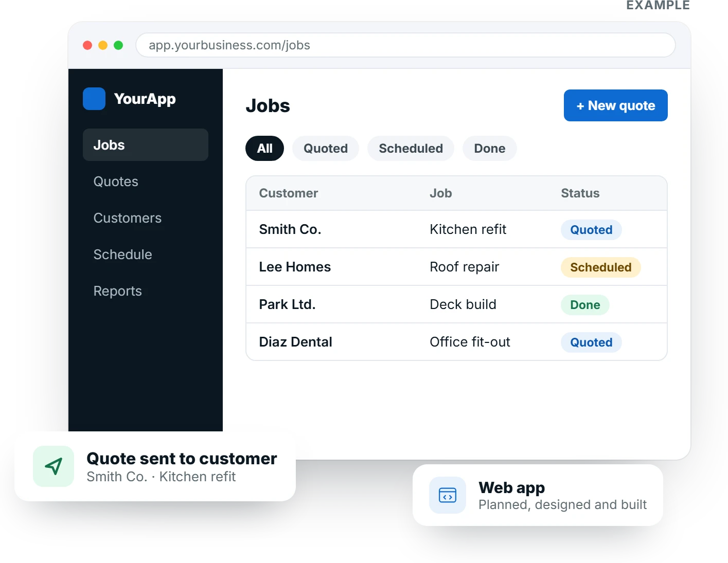Open Jobs in the sidebar
This screenshot has height=563, width=728.
(x=146, y=145)
